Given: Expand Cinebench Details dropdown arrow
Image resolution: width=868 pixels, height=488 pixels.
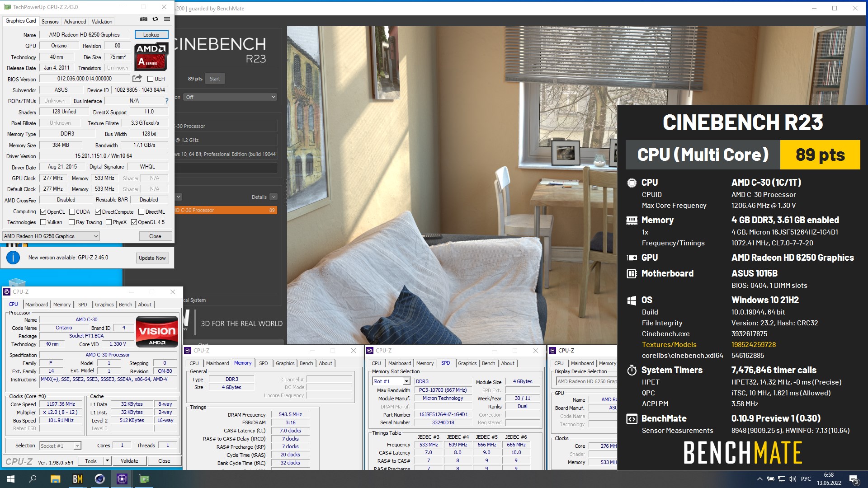Looking at the screenshot, I should 274,197.
